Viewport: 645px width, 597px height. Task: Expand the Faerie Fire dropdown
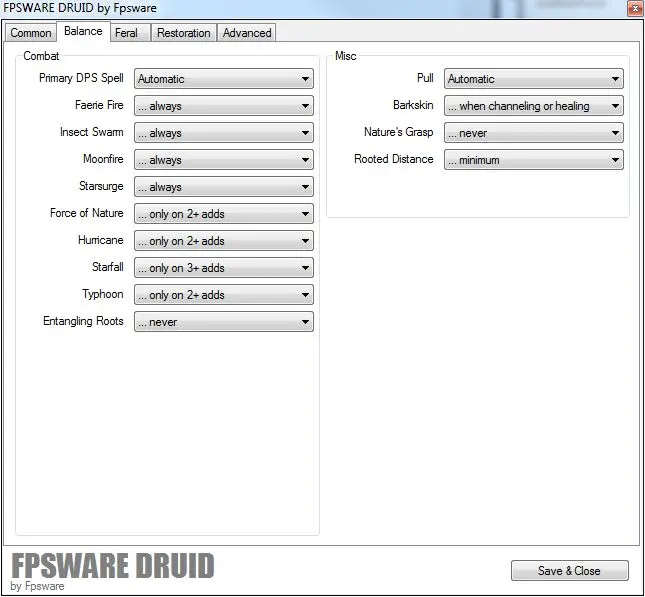223,106
